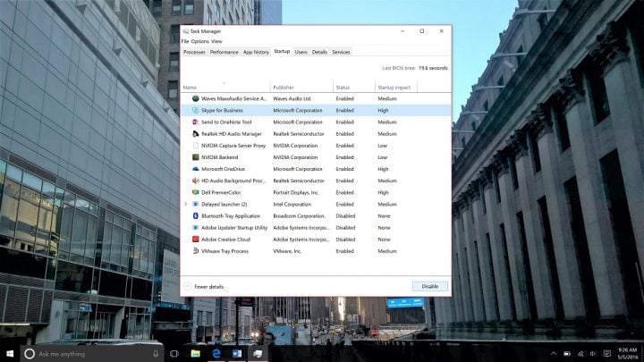Image resolution: width=644 pixels, height=362 pixels.
Task: Click the NVIDIA Capture Server Proxy icon
Action: click(x=196, y=146)
